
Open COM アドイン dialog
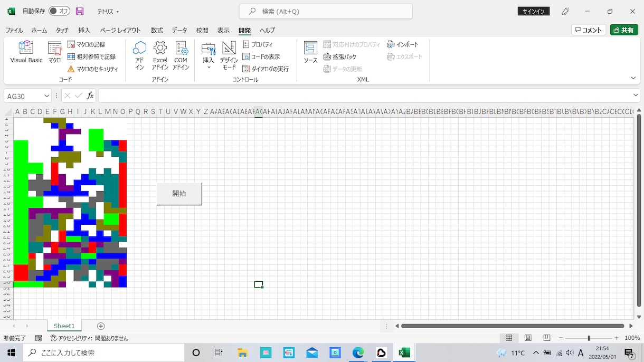[181, 55]
